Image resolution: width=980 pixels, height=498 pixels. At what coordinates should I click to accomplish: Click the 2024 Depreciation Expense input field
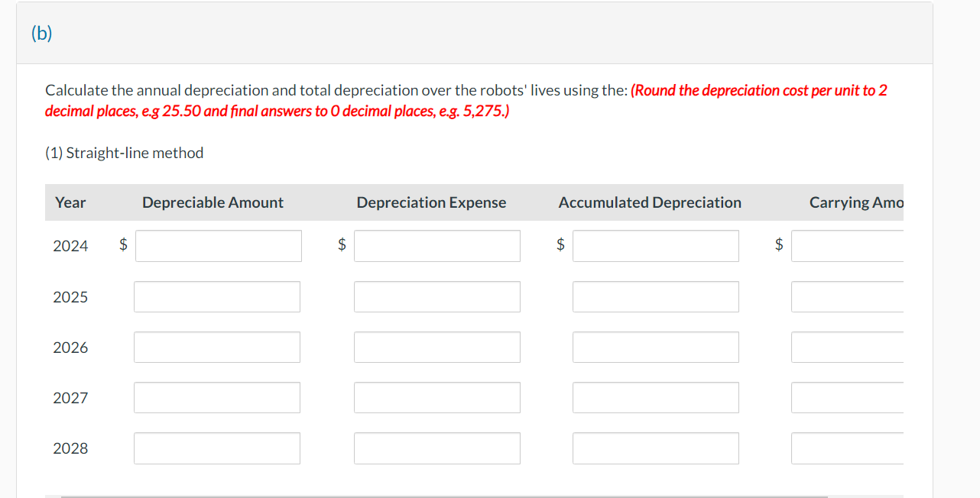[436, 245]
